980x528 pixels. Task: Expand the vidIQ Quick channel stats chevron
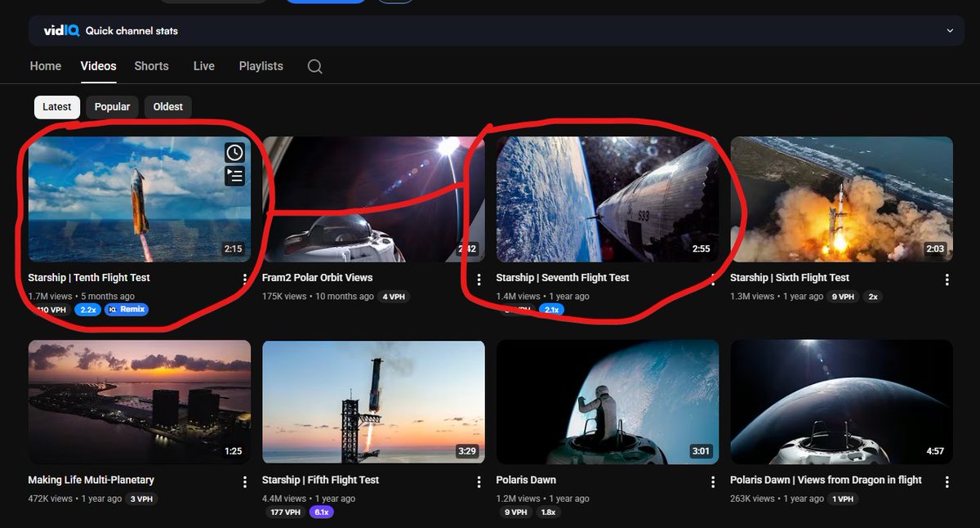950,30
